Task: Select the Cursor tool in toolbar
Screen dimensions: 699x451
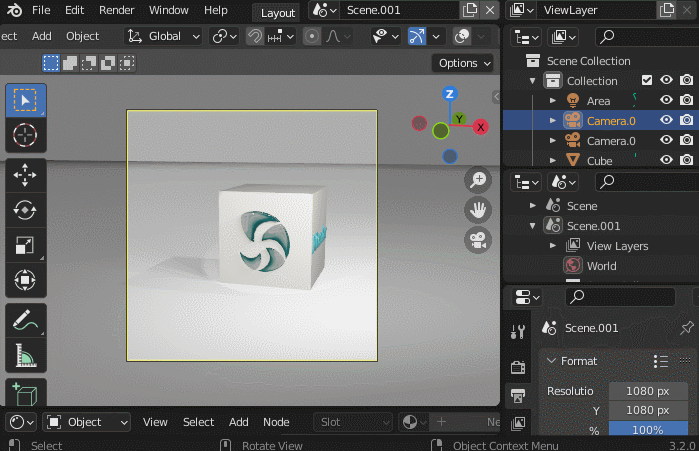Action: click(x=25, y=134)
